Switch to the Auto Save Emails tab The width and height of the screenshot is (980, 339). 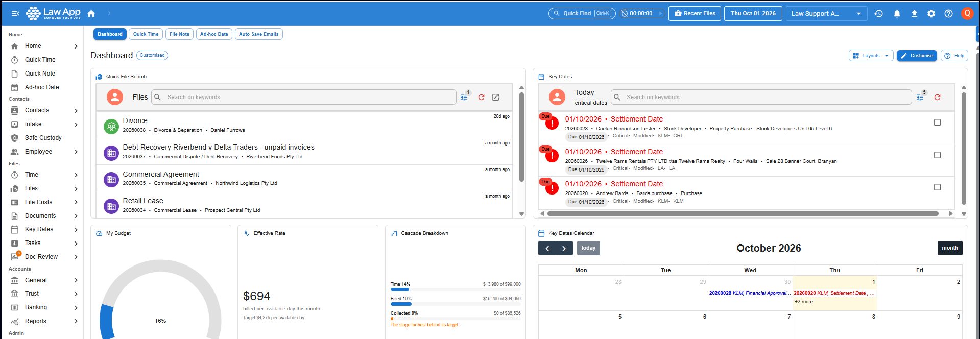coord(258,34)
